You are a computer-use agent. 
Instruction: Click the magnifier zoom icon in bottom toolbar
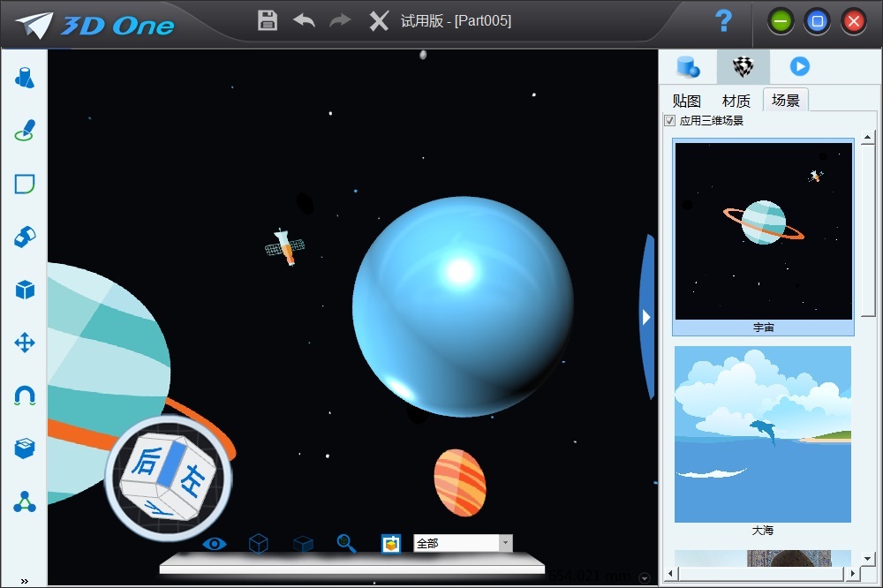(346, 543)
